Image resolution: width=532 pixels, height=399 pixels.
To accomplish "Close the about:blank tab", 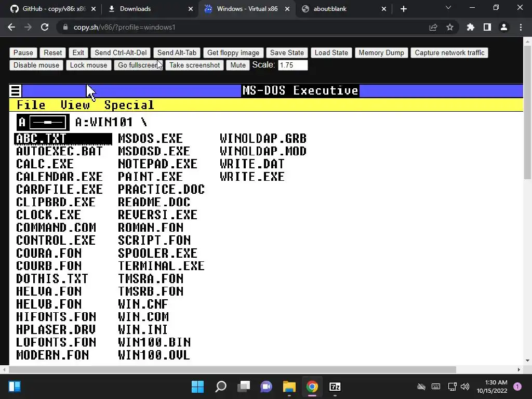I will click(x=384, y=9).
